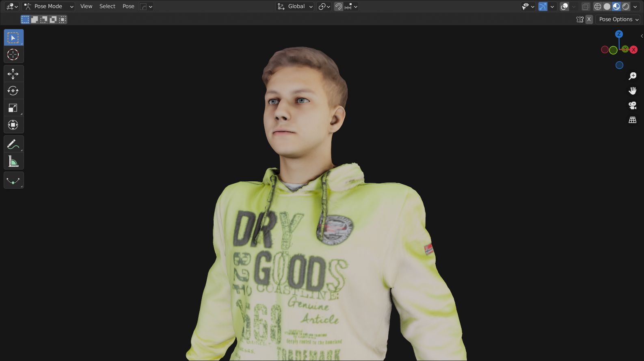Image resolution: width=644 pixels, height=361 pixels.
Task: Select the Move tool
Action: pos(13,74)
